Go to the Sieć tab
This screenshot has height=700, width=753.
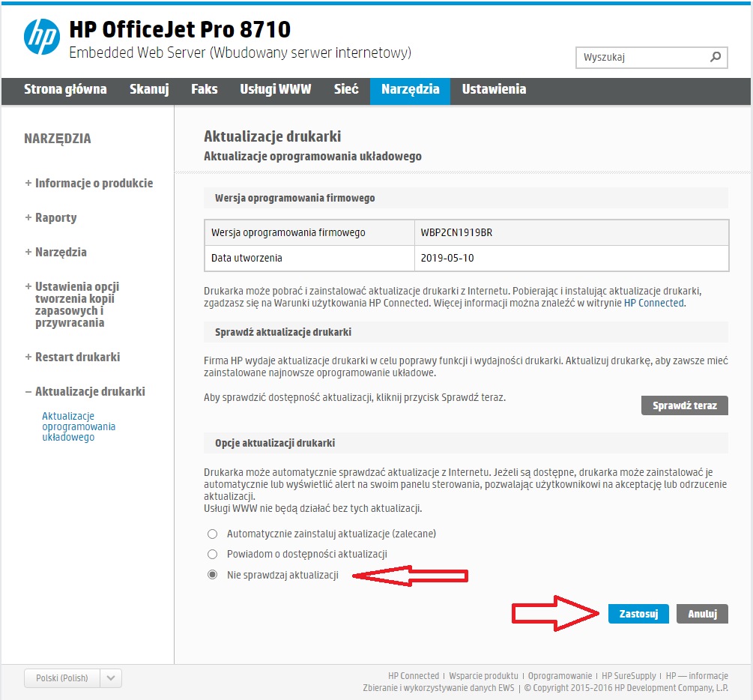click(346, 89)
